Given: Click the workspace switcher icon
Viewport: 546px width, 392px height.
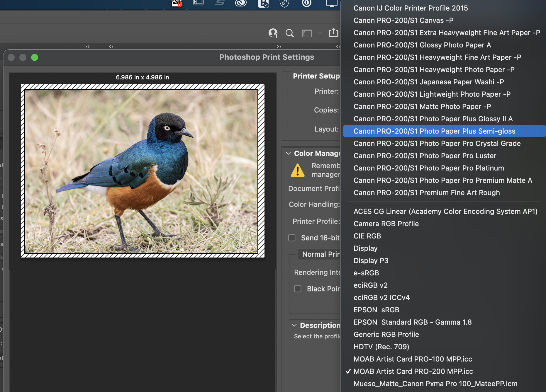Looking at the screenshot, I should pyautogui.click(x=307, y=33).
